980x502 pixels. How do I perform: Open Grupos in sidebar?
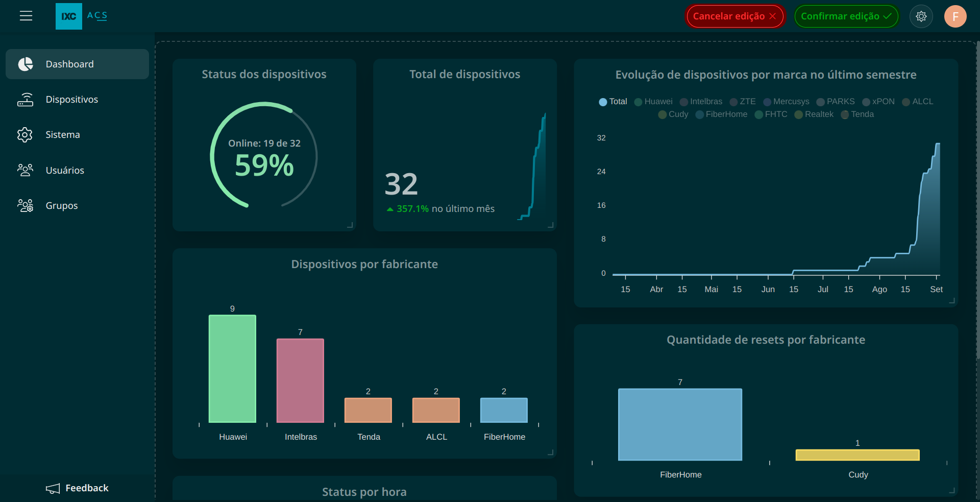(77, 205)
